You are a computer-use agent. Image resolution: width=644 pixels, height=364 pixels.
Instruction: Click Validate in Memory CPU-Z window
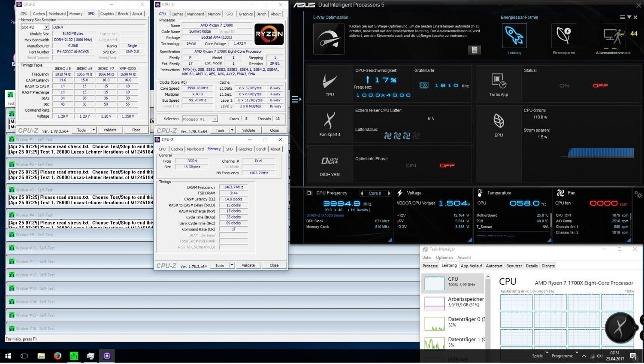pos(248,265)
